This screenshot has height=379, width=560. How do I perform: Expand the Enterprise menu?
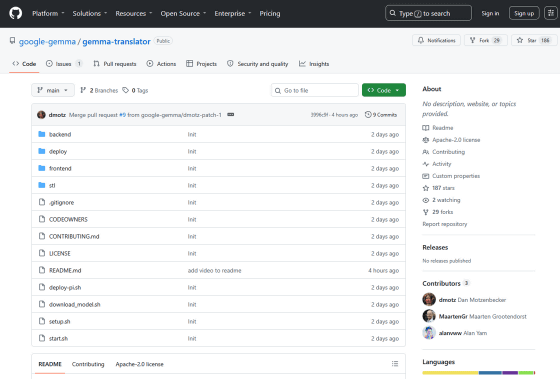233,14
